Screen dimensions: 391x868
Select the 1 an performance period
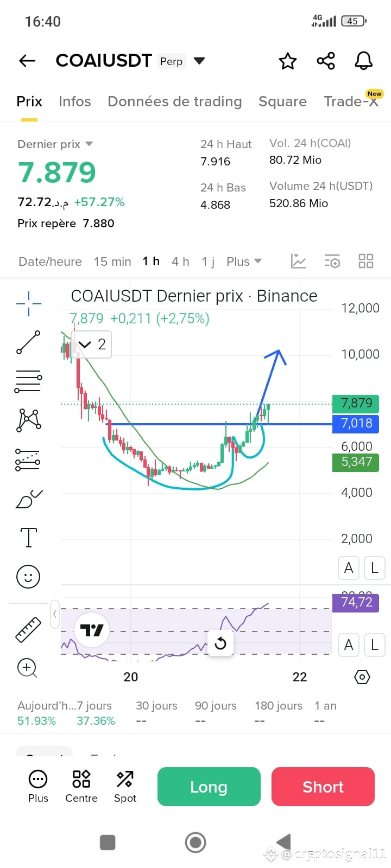325,713
